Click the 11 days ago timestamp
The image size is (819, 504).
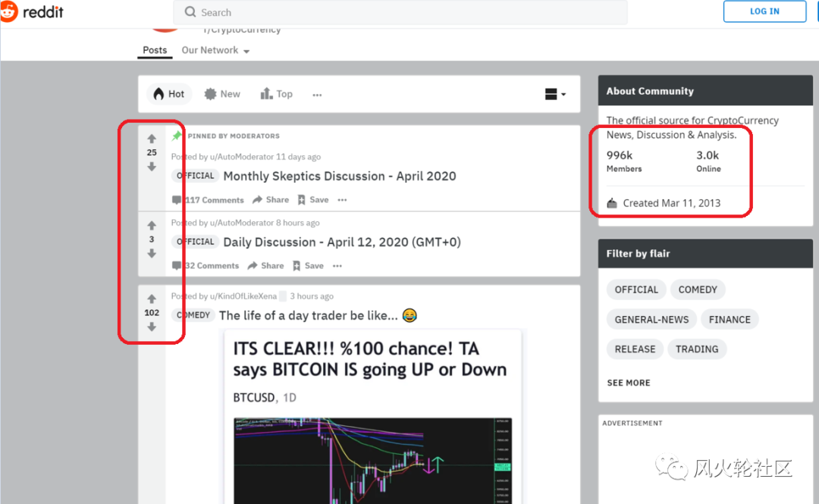coord(298,157)
